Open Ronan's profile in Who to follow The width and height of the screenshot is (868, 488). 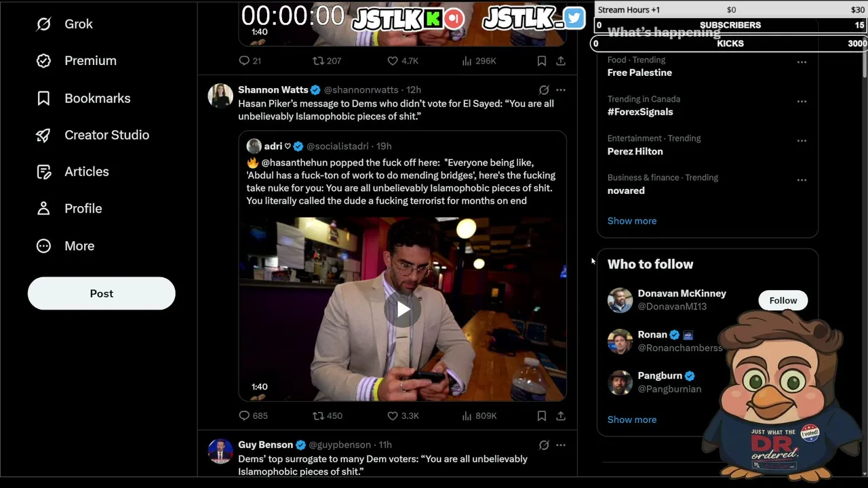click(652, 335)
